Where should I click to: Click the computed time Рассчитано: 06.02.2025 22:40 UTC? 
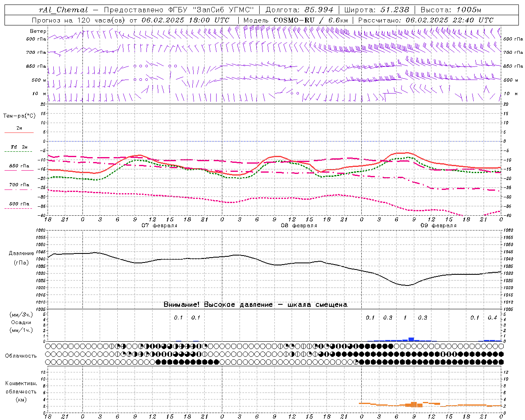pos(426,20)
